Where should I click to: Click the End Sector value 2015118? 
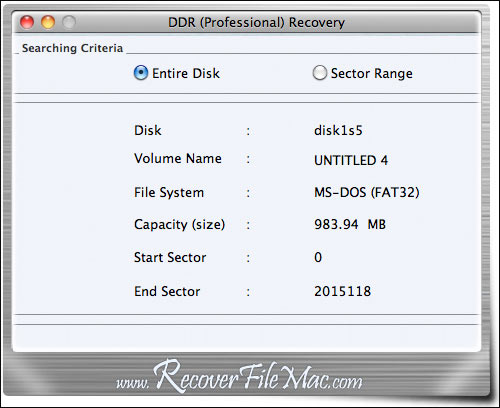click(x=342, y=291)
